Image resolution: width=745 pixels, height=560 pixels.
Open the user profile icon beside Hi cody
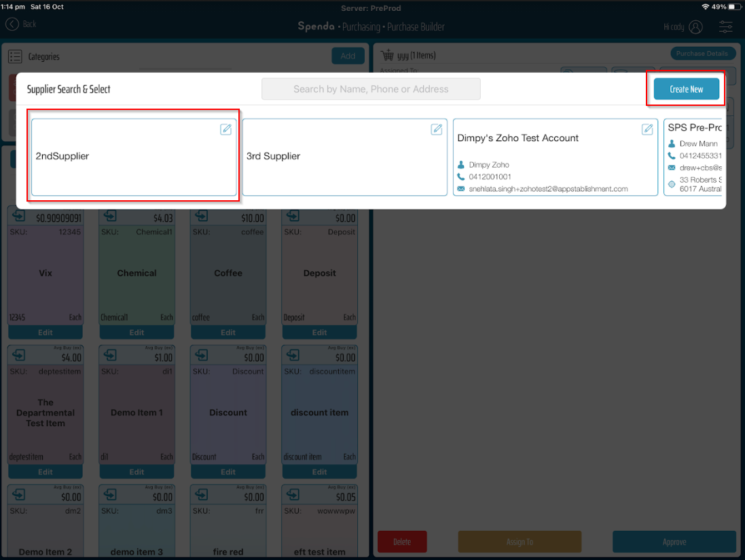(695, 27)
